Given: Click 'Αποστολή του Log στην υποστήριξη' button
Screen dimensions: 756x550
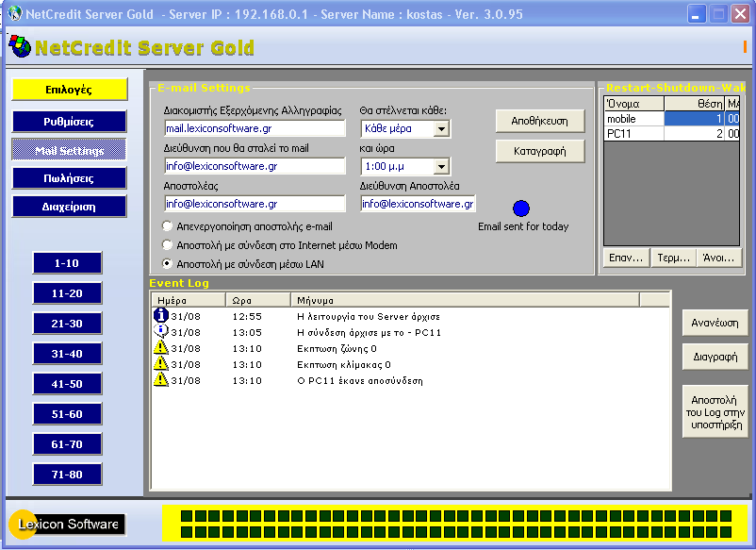Looking at the screenshot, I should (715, 411).
